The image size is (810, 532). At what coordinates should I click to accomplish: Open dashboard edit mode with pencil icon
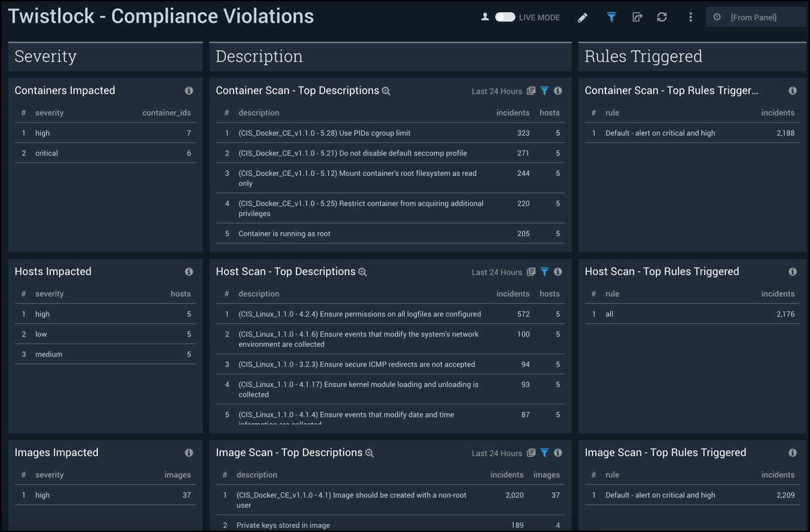583,17
